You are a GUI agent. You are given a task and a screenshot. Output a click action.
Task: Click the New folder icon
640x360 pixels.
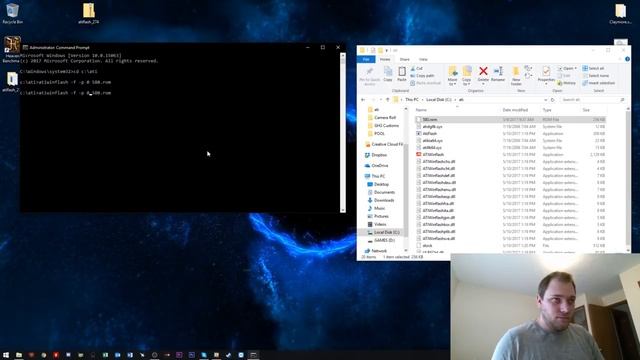(x=516, y=76)
